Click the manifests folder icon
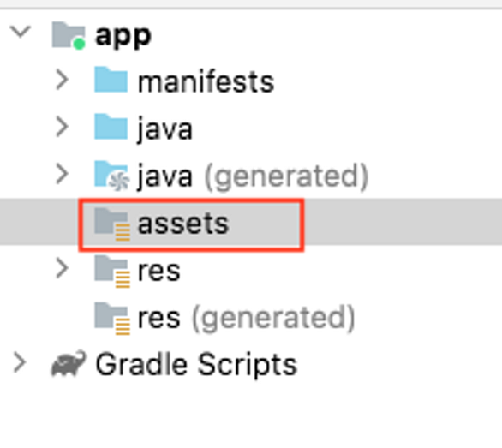 pyautogui.click(x=111, y=80)
